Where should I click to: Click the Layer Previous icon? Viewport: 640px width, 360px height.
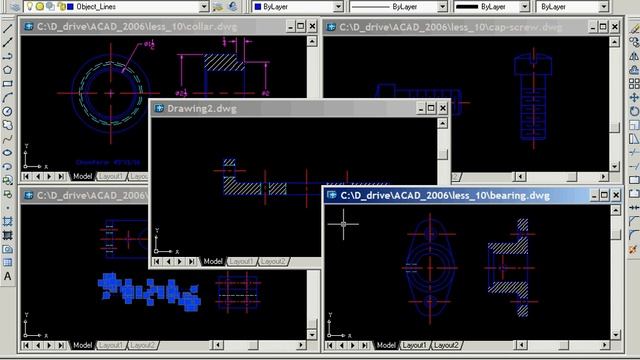pyautogui.click(x=233, y=7)
